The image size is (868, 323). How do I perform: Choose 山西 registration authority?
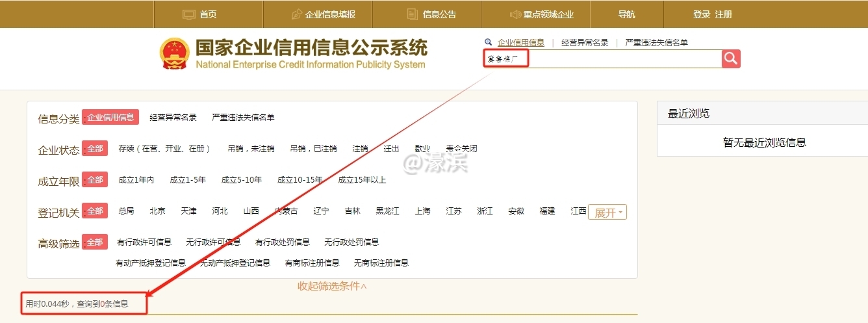(251, 211)
